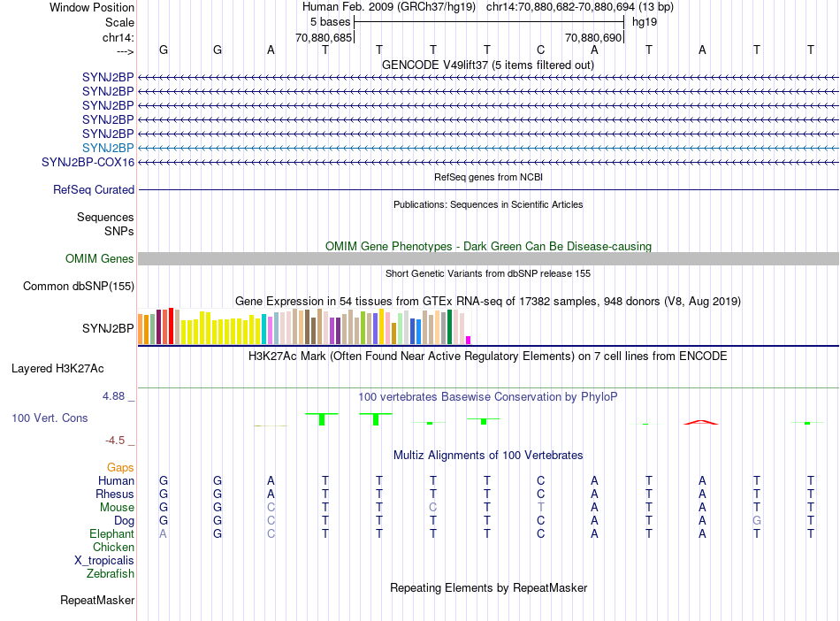
Task: Click the chr14: ruler label
Action: click(x=118, y=37)
